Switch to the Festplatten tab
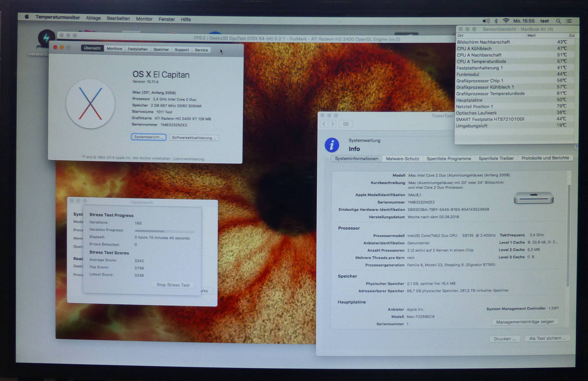The height and width of the screenshot is (381, 588). tap(137, 49)
